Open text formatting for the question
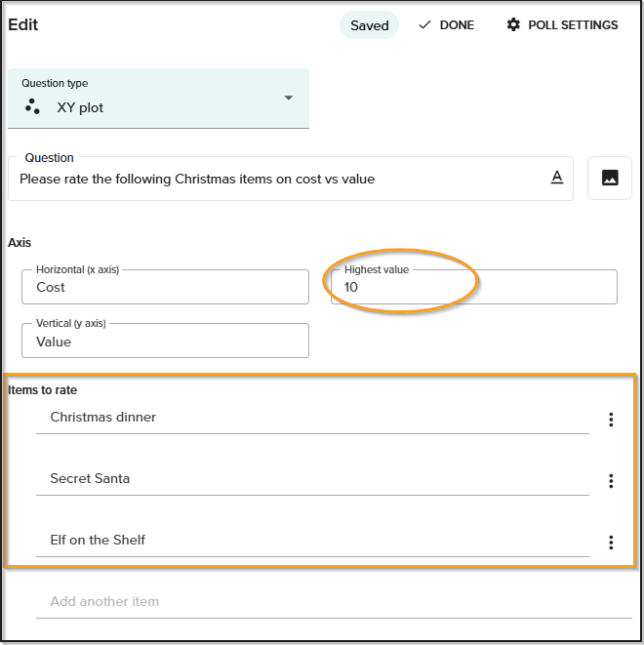This screenshot has width=644, height=645. pos(557,178)
